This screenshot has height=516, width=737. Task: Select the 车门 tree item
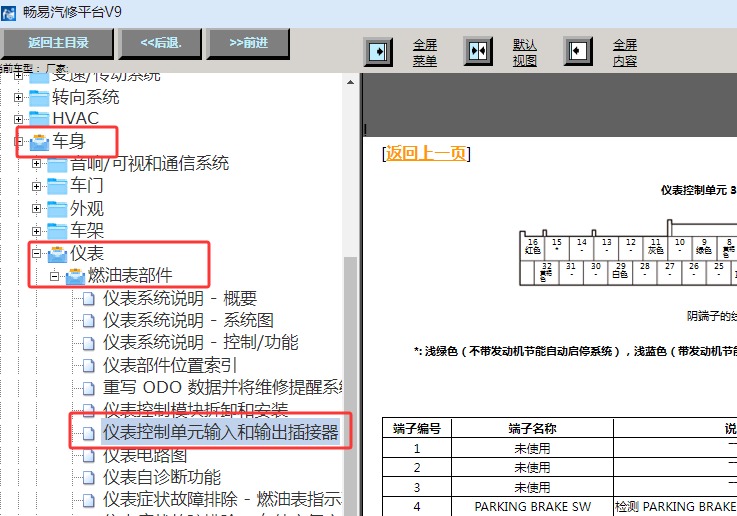click(x=86, y=186)
